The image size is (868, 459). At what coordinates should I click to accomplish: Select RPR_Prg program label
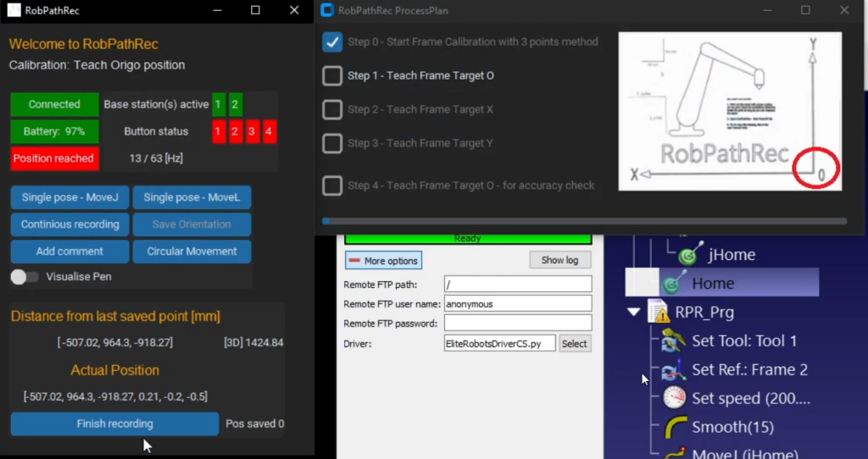(x=704, y=312)
